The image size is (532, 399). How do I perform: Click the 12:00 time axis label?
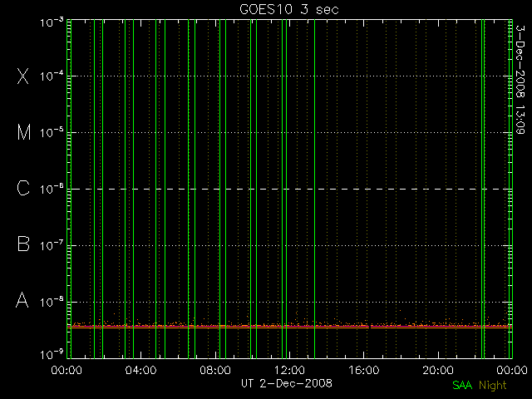pyautogui.click(x=289, y=370)
